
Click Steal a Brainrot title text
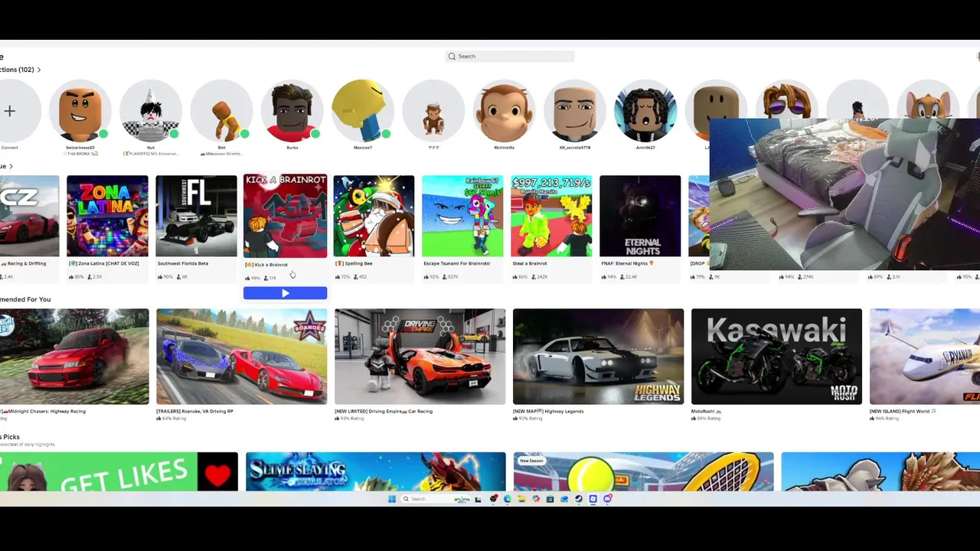pyautogui.click(x=530, y=263)
